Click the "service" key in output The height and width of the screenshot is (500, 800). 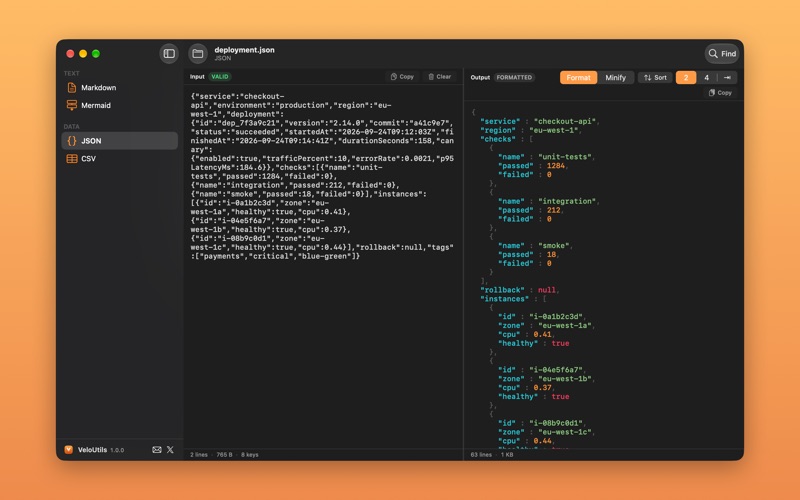click(501, 121)
